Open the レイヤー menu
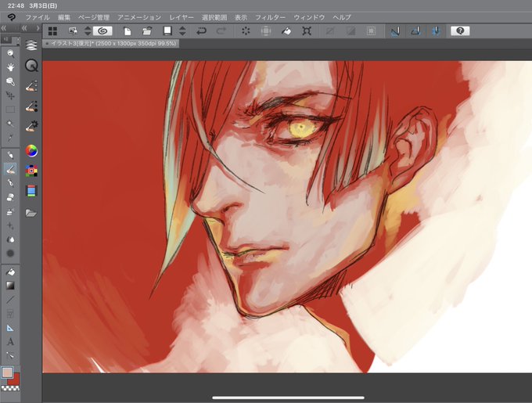Viewport: 532px width, 403px height. pos(182,17)
